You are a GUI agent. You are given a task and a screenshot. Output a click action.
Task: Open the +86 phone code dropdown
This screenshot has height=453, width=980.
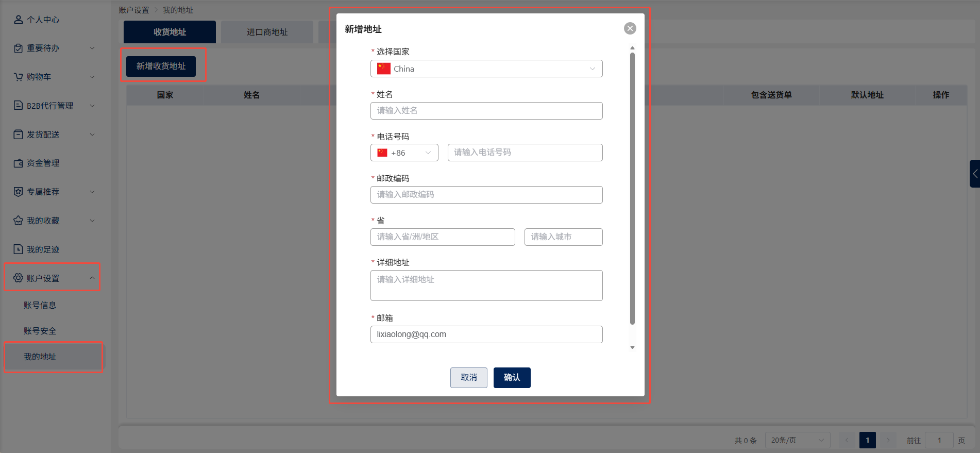pos(404,153)
